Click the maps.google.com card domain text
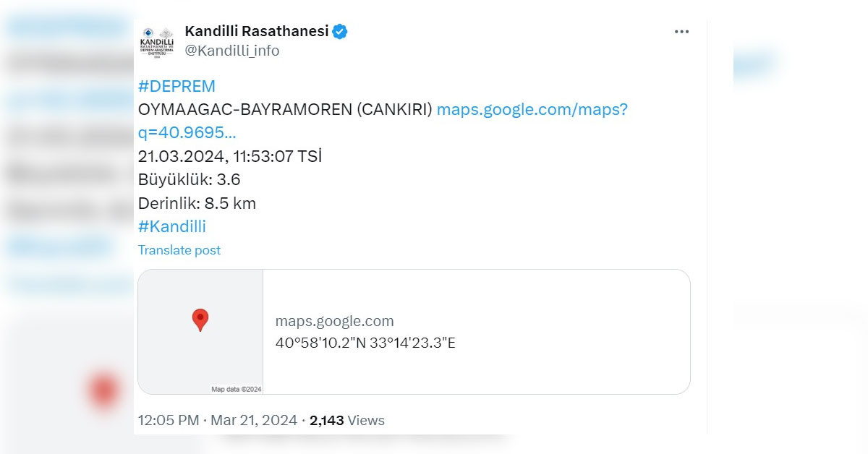 335,322
